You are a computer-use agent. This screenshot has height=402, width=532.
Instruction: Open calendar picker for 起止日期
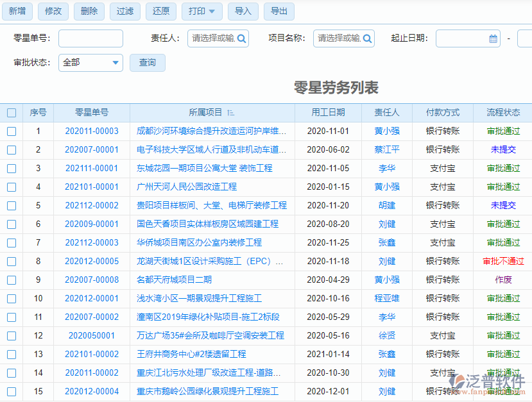pos(493,38)
